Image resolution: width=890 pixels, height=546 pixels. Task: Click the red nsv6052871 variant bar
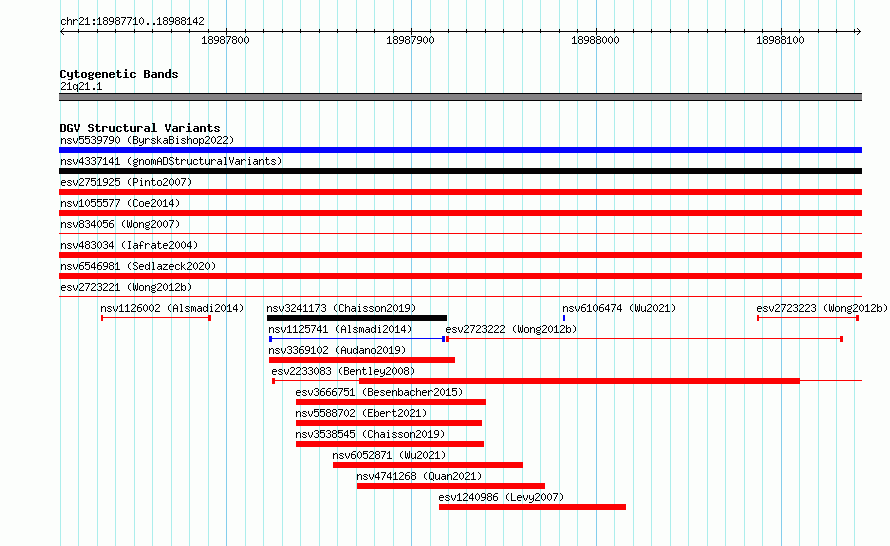coord(428,465)
